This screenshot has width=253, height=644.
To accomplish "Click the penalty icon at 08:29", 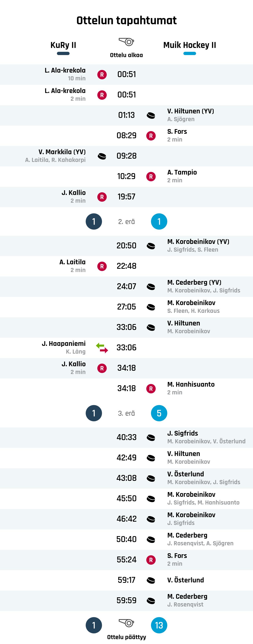I will (x=151, y=136).
